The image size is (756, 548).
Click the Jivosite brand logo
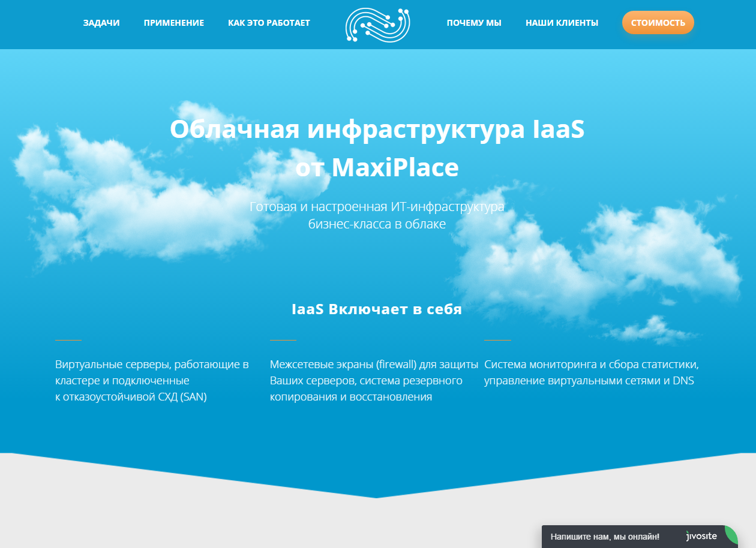pos(701,536)
